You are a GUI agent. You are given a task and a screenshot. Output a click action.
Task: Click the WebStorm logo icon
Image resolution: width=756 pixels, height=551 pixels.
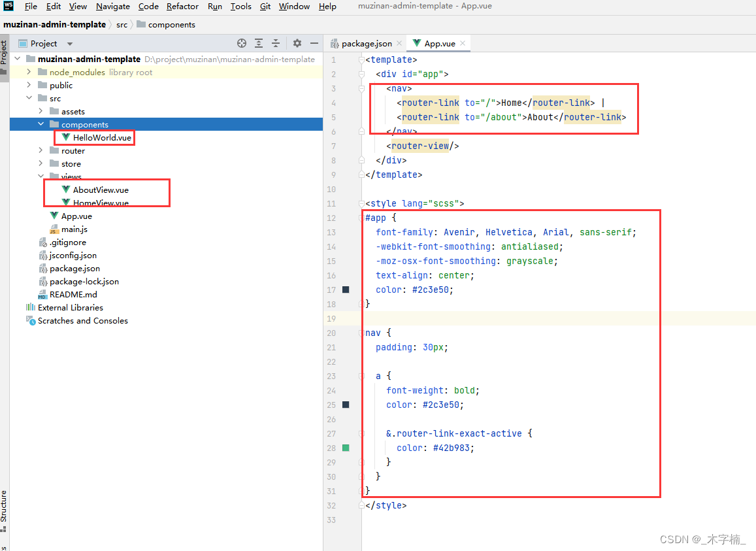8,6
